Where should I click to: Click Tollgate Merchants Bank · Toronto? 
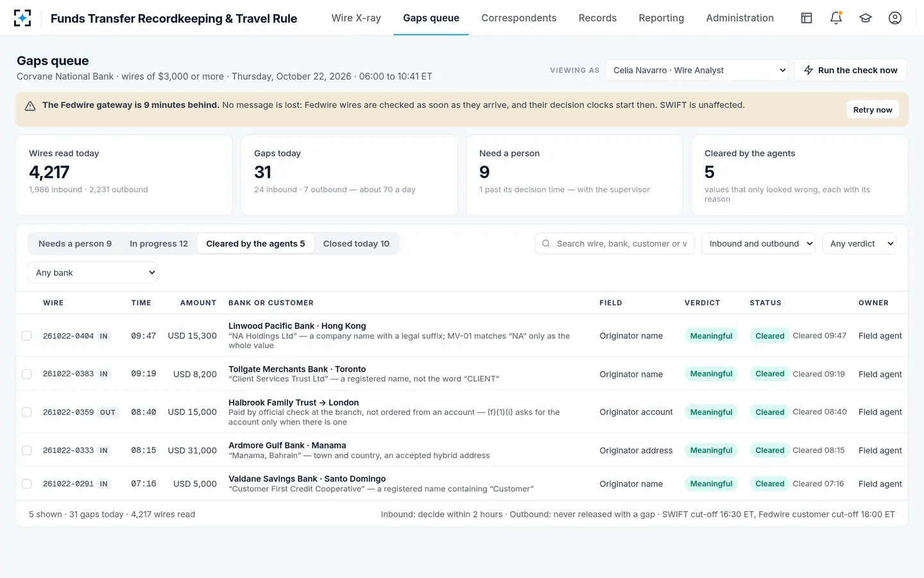point(297,369)
